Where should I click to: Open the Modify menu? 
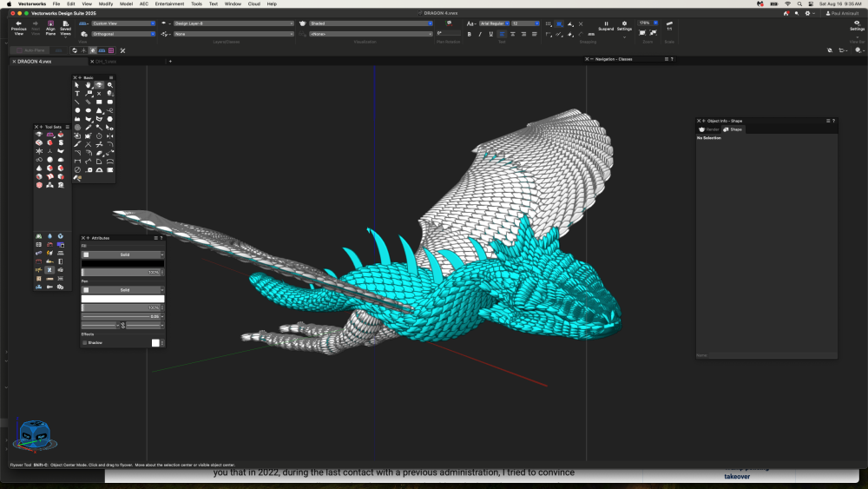pos(105,3)
